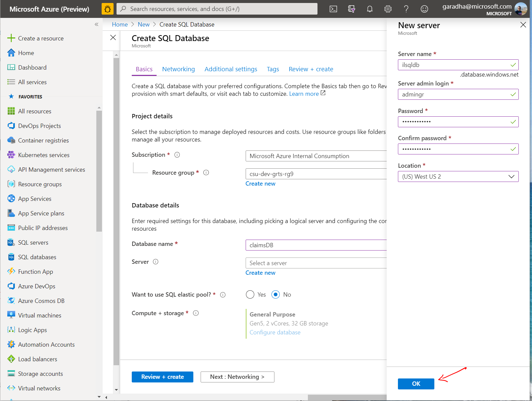The height and width of the screenshot is (401, 532).
Task: Click Create new under Server
Action: (x=260, y=273)
